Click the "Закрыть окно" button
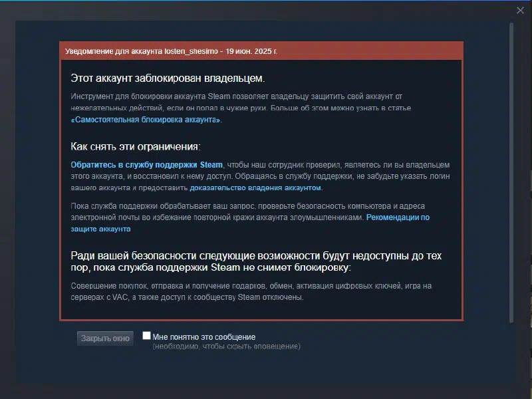Image resolution: width=532 pixels, height=399 pixels. [105, 338]
